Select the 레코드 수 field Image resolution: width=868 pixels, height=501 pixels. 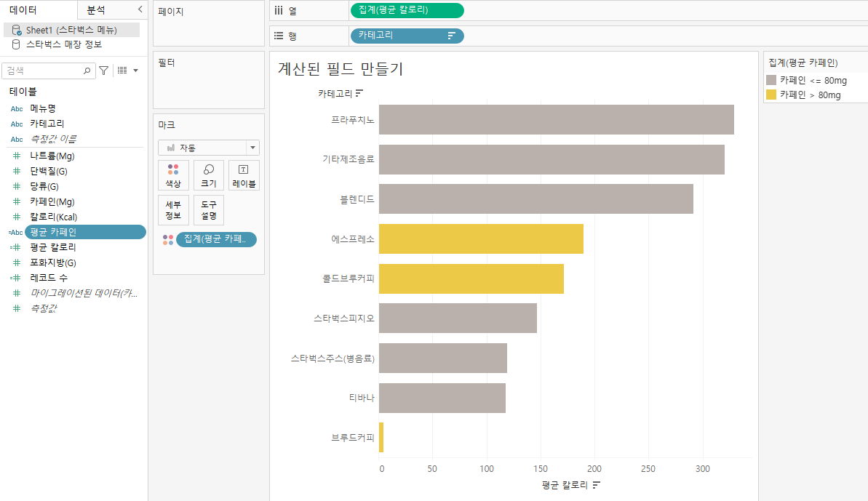coord(49,278)
